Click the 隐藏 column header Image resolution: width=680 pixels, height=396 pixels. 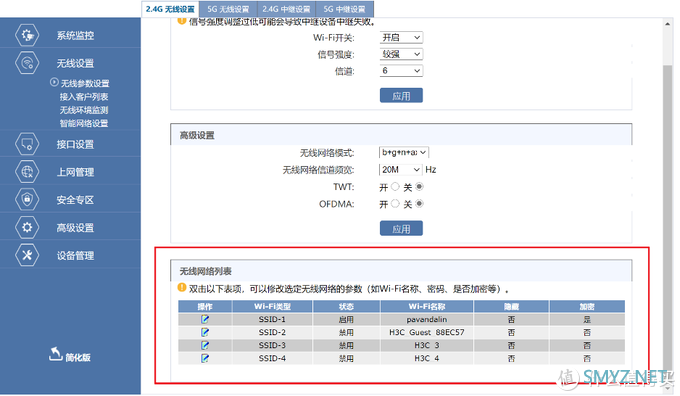point(512,306)
